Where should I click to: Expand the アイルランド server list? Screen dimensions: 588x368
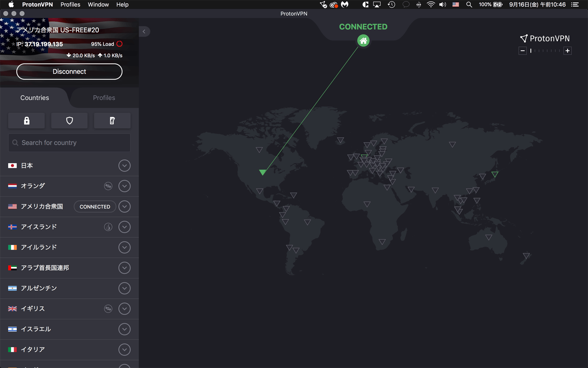coord(124,247)
